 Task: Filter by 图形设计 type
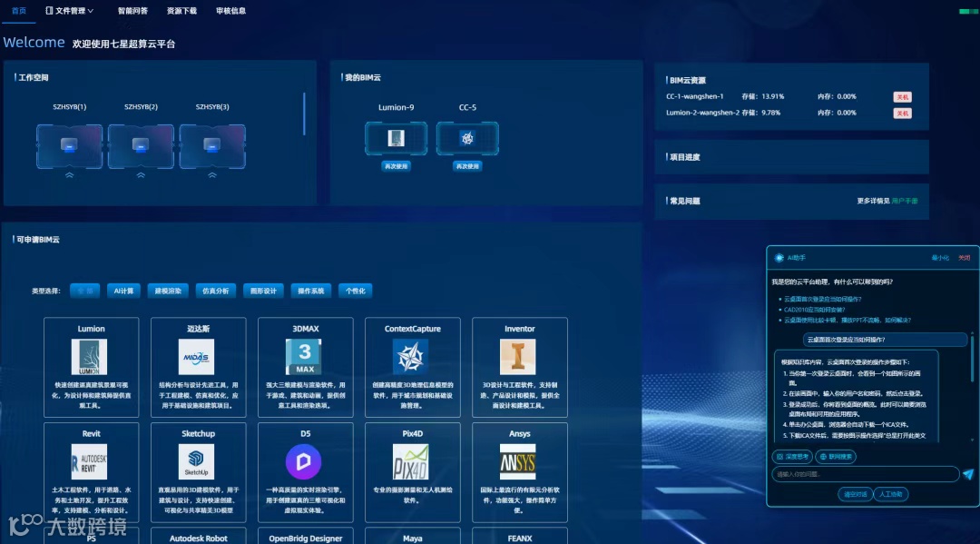coord(263,291)
